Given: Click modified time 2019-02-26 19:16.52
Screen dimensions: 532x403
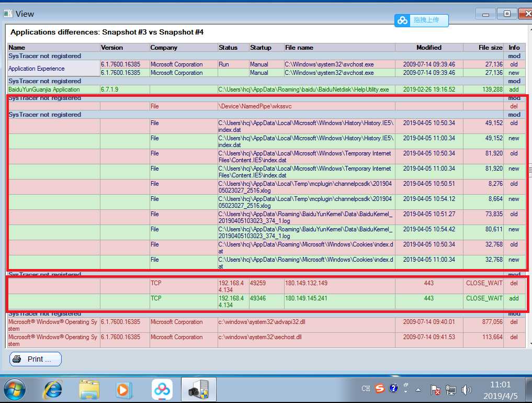Looking at the screenshot, I should click(429, 89).
